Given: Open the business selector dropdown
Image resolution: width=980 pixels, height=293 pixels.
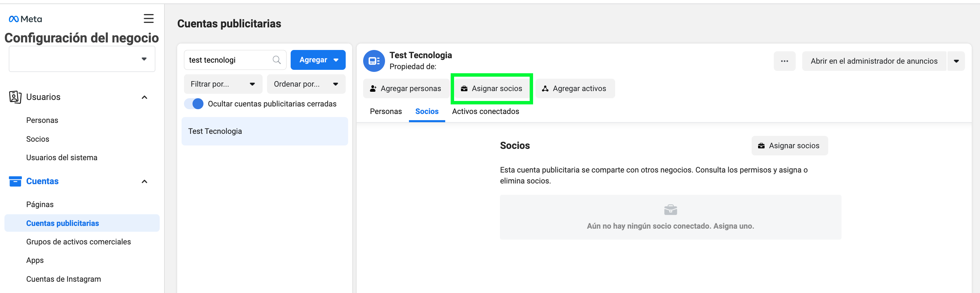Looking at the screenshot, I should tap(82, 59).
